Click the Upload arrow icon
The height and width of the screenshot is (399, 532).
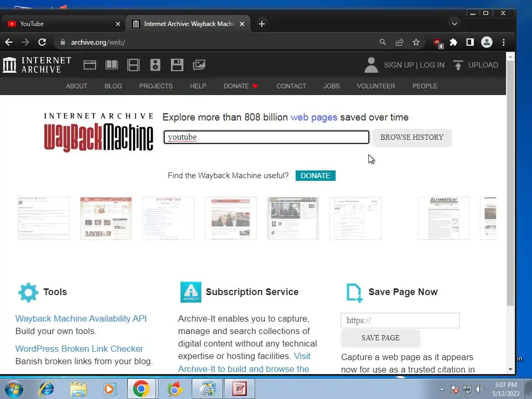click(458, 65)
